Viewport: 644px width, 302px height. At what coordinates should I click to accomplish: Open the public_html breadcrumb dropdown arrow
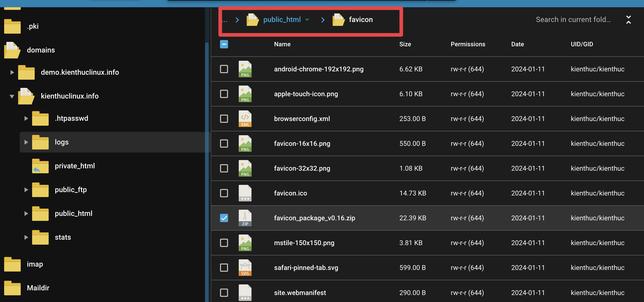coord(307,20)
